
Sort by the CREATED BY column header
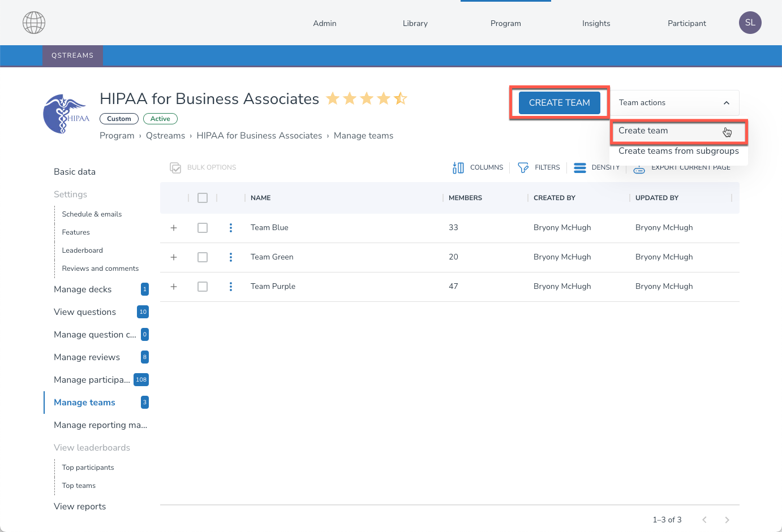[x=555, y=198]
